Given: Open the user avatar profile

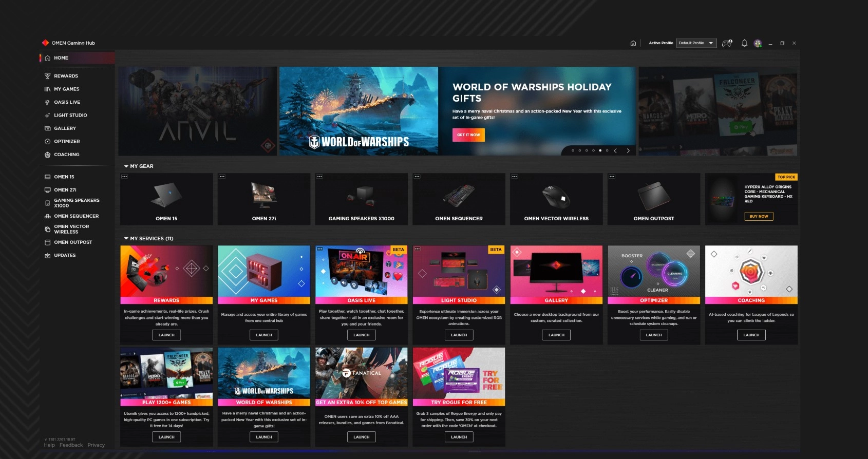Looking at the screenshot, I should pyautogui.click(x=758, y=43).
